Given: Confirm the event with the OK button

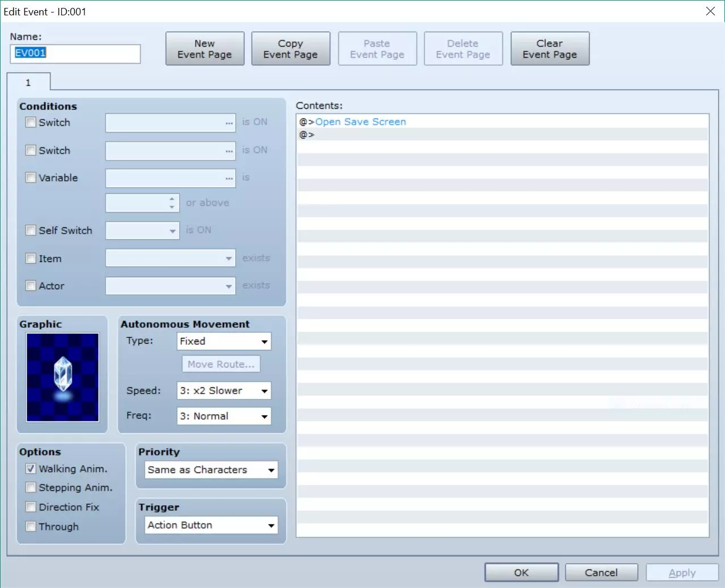Looking at the screenshot, I should (522, 573).
